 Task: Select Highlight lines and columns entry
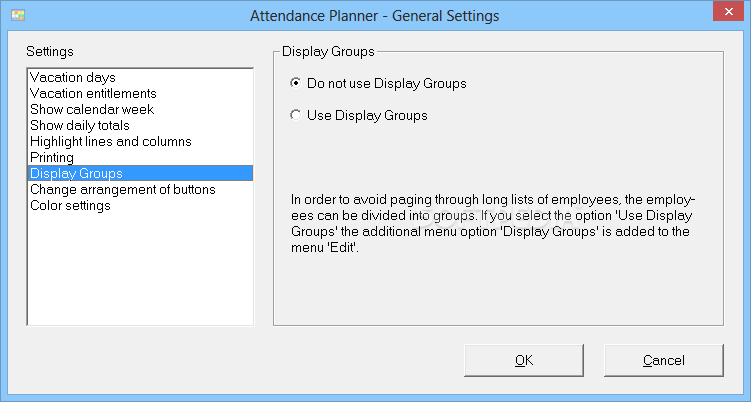coord(140,141)
